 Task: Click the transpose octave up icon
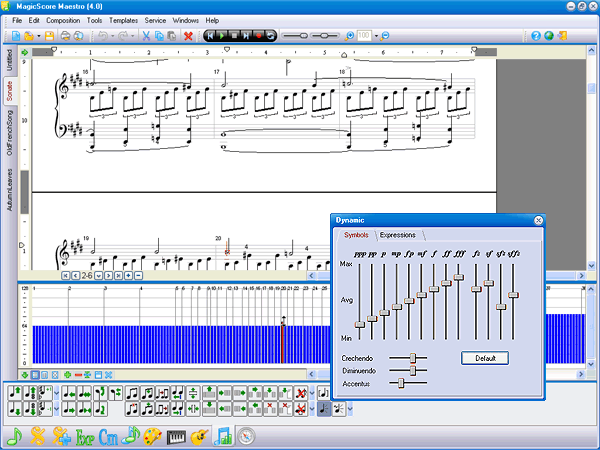[x=30, y=393]
